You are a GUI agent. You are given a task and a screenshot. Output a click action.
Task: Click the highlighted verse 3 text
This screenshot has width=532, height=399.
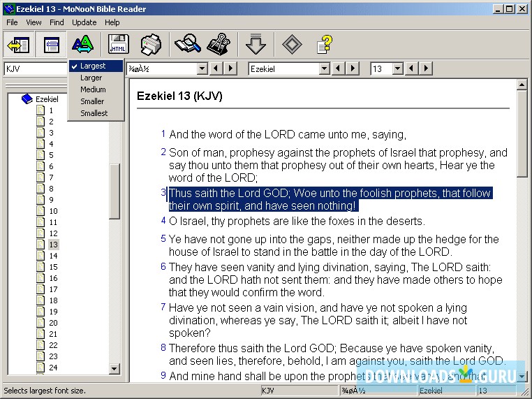(330, 199)
